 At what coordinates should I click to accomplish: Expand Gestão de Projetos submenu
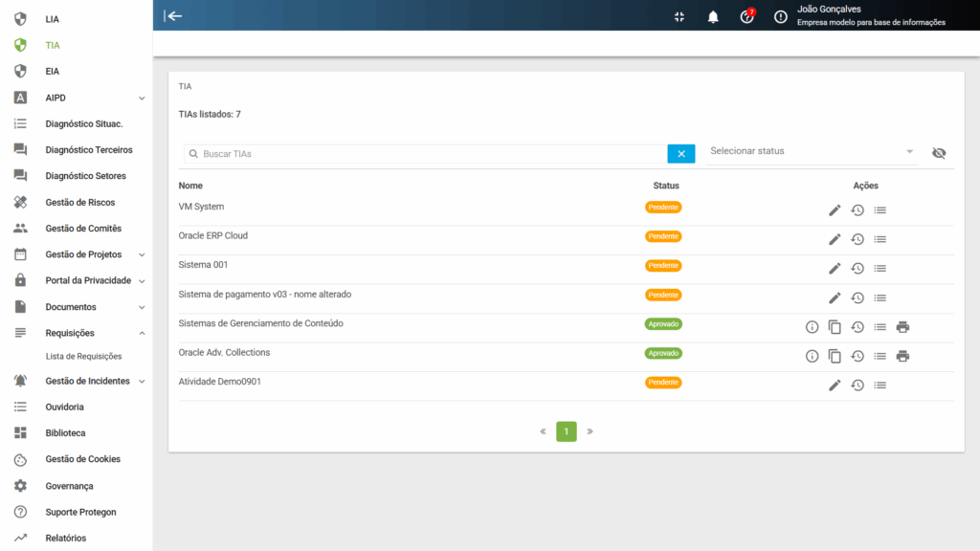tap(142, 254)
